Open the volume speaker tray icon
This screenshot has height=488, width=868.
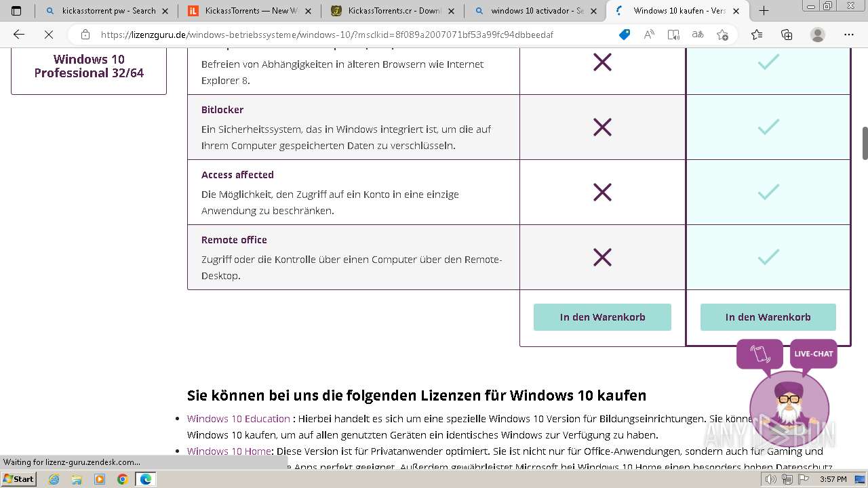[x=772, y=479]
